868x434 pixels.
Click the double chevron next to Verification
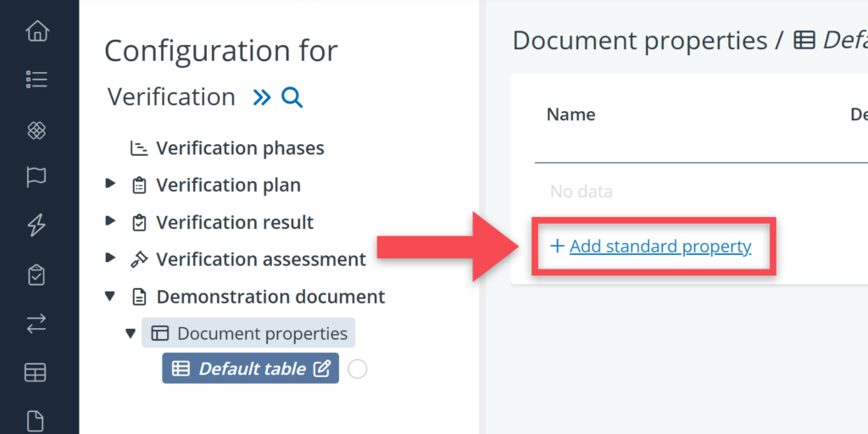point(262,98)
